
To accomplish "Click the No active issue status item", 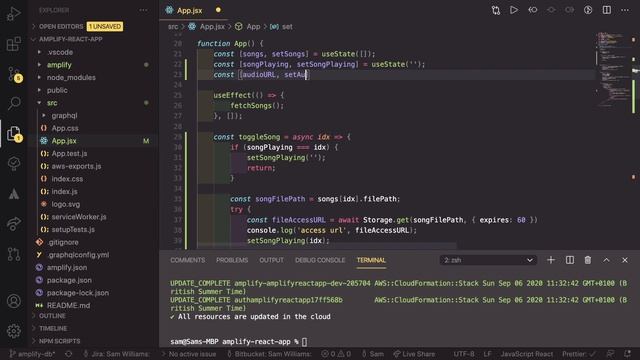I will click(x=189, y=354).
